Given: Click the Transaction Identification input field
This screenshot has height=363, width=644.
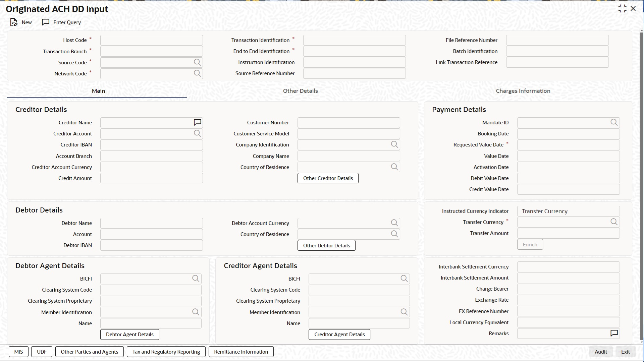Looking at the screenshot, I should (354, 41).
